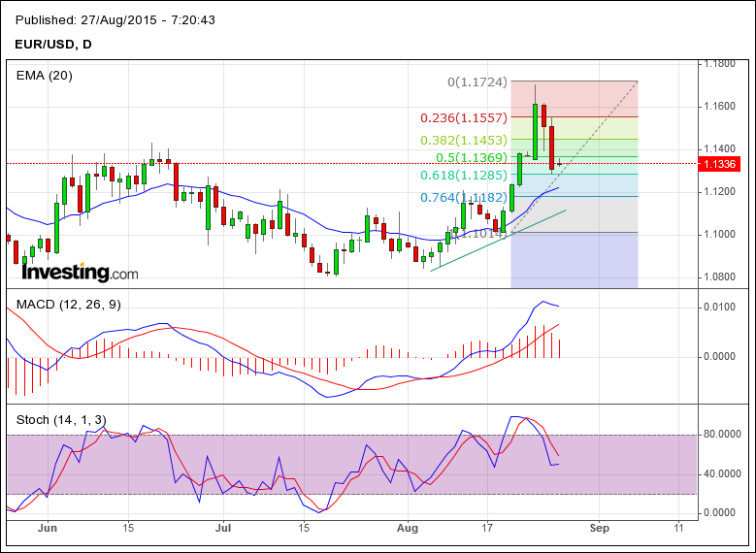Click Fibonacci level 0.764(1.1182) label
This screenshot has height=553, width=756.
(x=464, y=198)
